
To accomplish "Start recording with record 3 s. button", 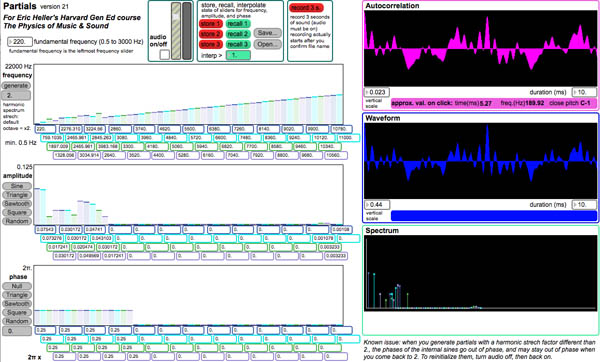I will (x=306, y=8).
